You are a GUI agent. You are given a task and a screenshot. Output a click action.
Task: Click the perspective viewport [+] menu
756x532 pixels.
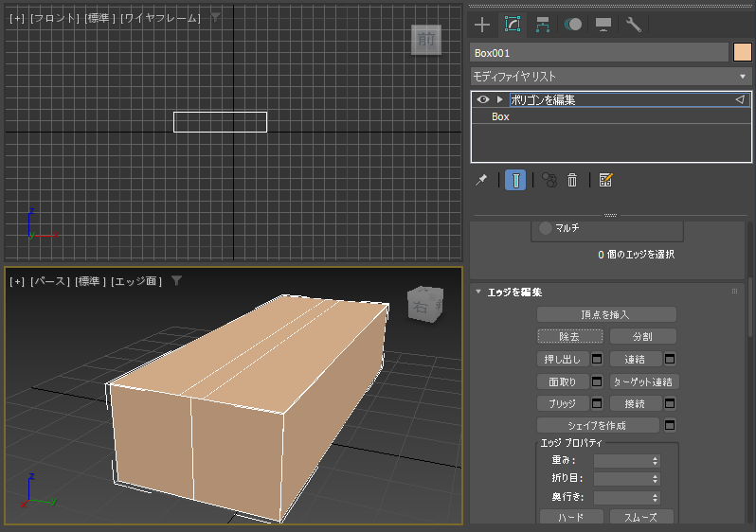(17, 281)
